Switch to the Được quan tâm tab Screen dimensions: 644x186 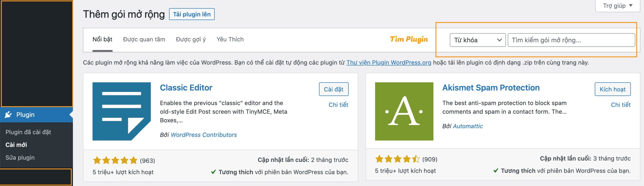(x=144, y=39)
